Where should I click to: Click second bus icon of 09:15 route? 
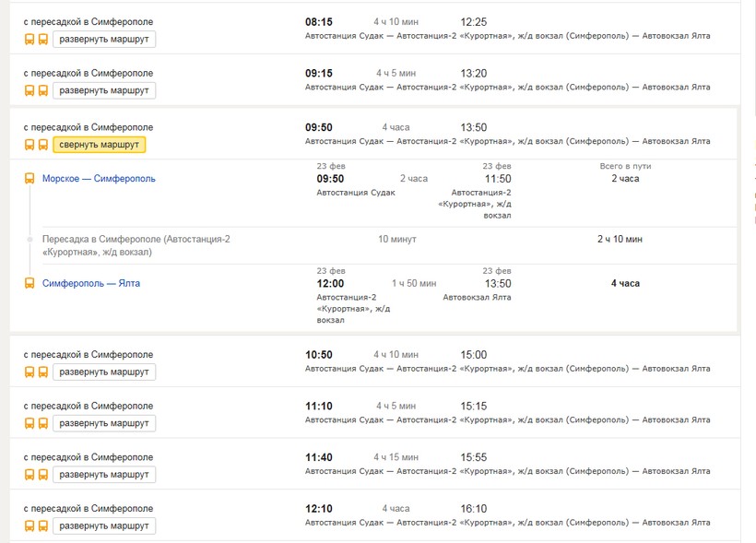(43, 90)
